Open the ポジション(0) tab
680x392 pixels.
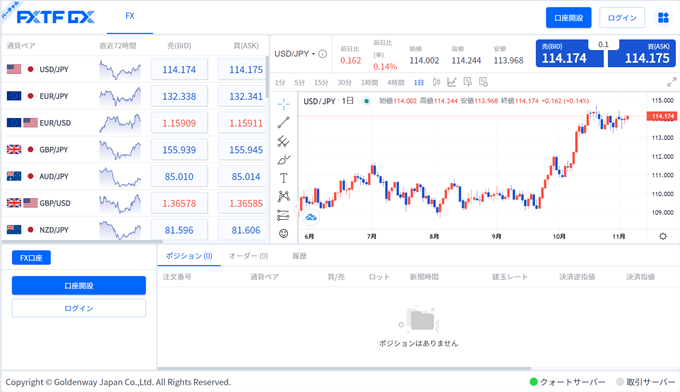tap(189, 256)
